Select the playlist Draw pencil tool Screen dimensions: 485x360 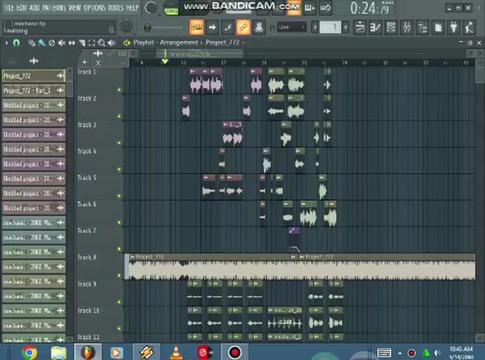pos(32,43)
